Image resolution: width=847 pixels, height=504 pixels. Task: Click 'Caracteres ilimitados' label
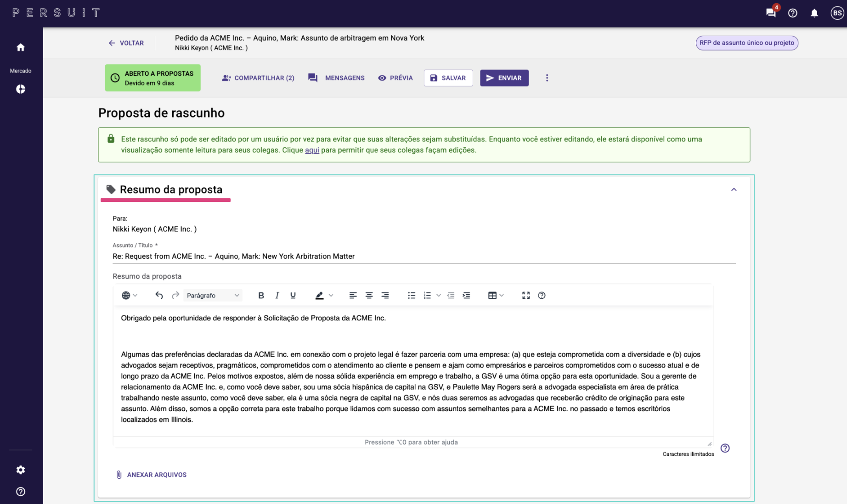click(688, 454)
